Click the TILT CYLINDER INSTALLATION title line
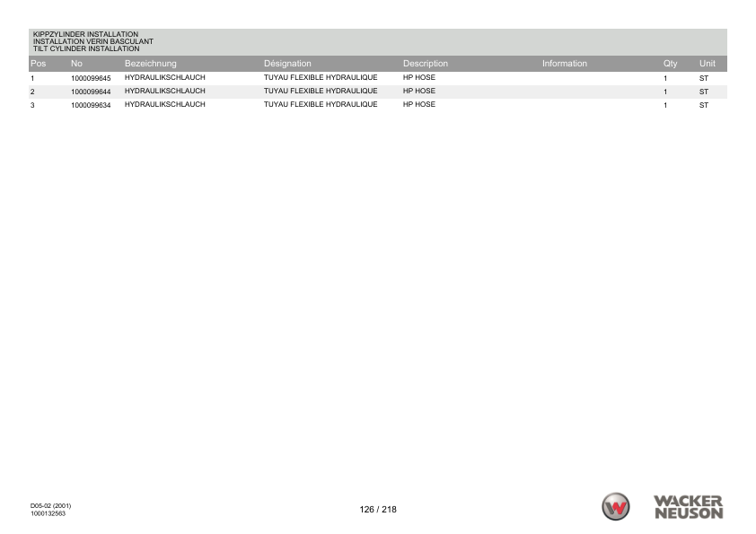 click(x=86, y=48)
